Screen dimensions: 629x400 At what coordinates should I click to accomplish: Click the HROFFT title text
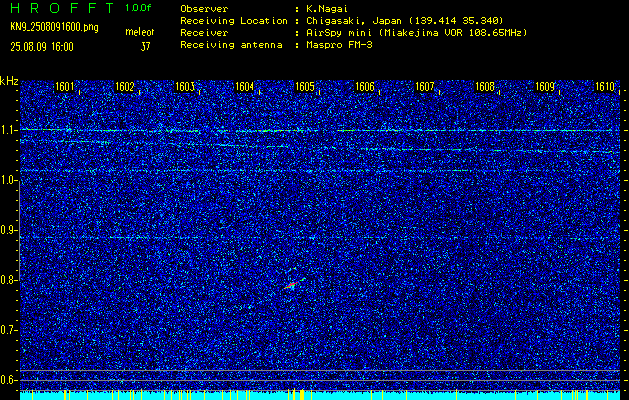click(x=62, y=8)
